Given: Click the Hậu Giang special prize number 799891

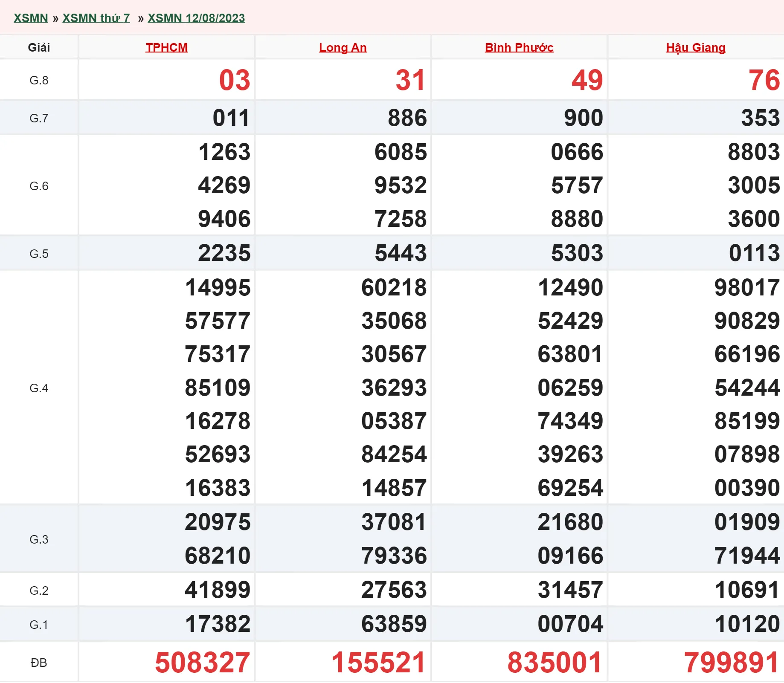Looking at the screenshot, I should [732, 663].
